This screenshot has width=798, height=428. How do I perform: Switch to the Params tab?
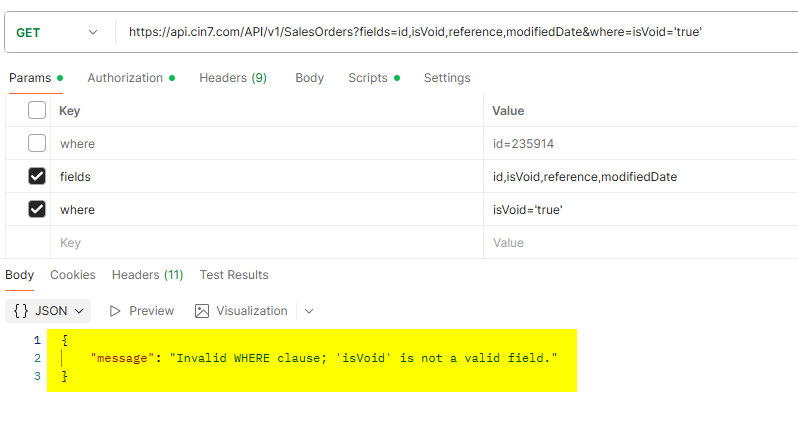click(x=30, y=78)
